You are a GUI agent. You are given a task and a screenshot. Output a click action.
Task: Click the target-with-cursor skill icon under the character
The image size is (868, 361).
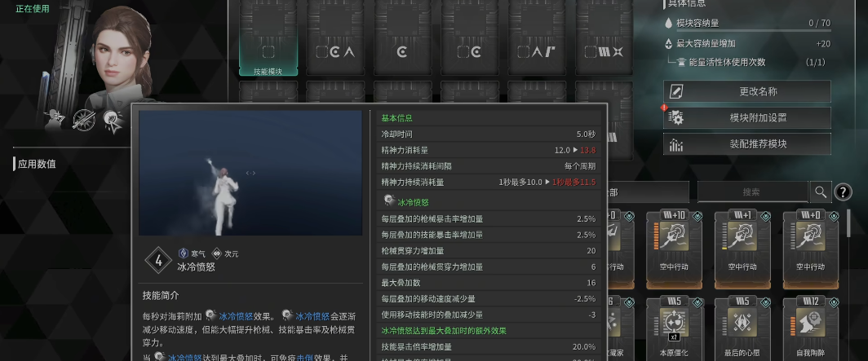(114, 121)
